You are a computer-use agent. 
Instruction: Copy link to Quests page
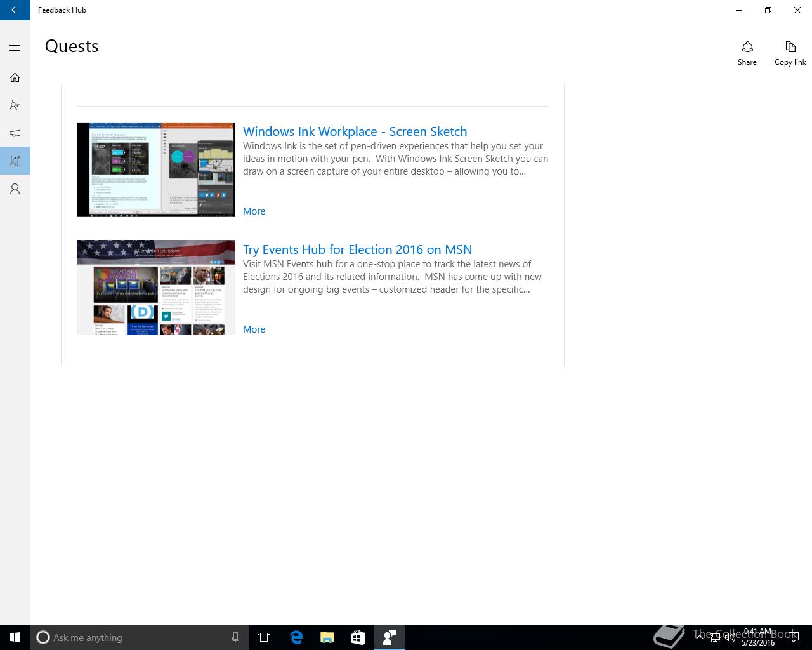(x=790, y=53)
